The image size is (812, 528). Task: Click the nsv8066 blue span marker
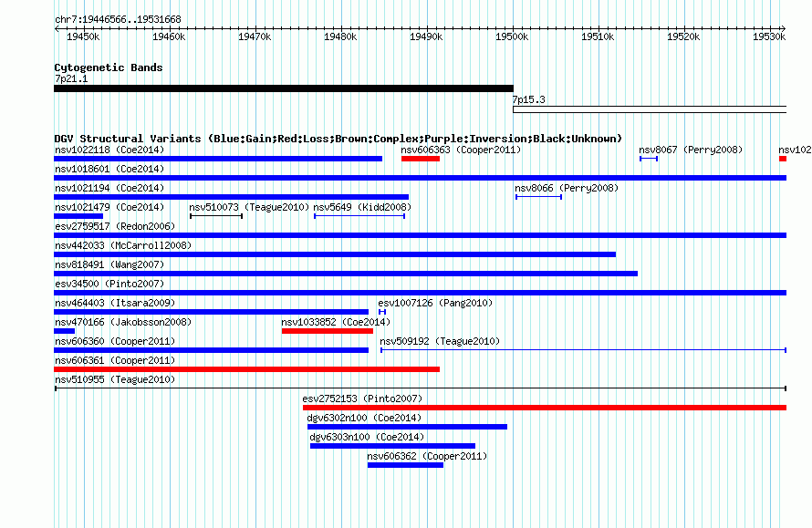pyautogui.click(x=538, y=197)
